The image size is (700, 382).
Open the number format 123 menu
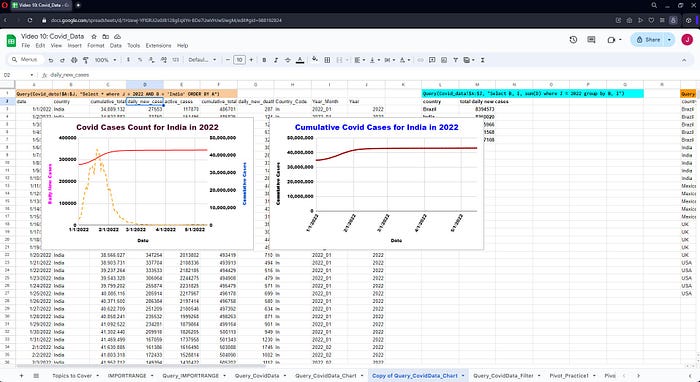pyautogui.click(x=175, y=60)
